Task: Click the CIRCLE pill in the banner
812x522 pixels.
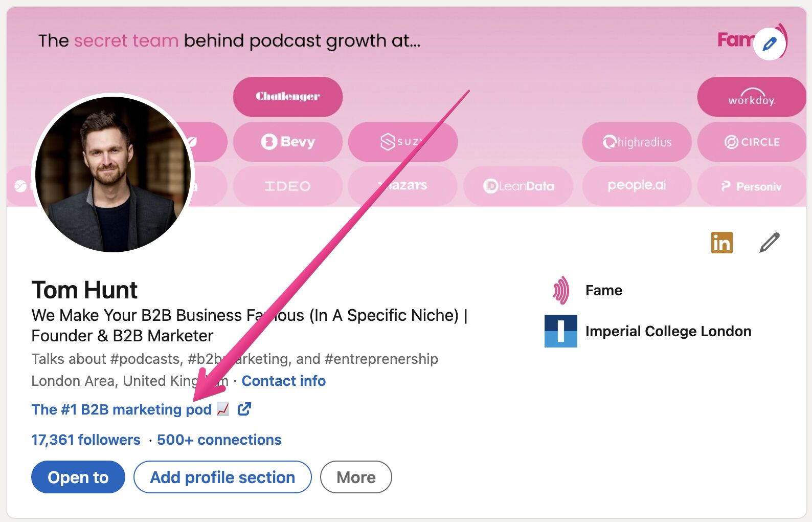Action: click(x=752, y=142)
